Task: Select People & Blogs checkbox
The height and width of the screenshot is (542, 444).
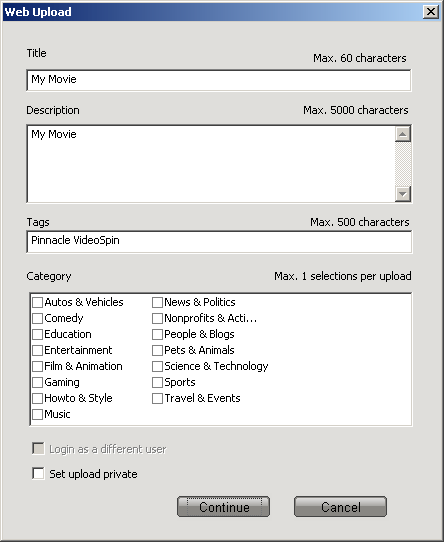Action: (157, 334)
